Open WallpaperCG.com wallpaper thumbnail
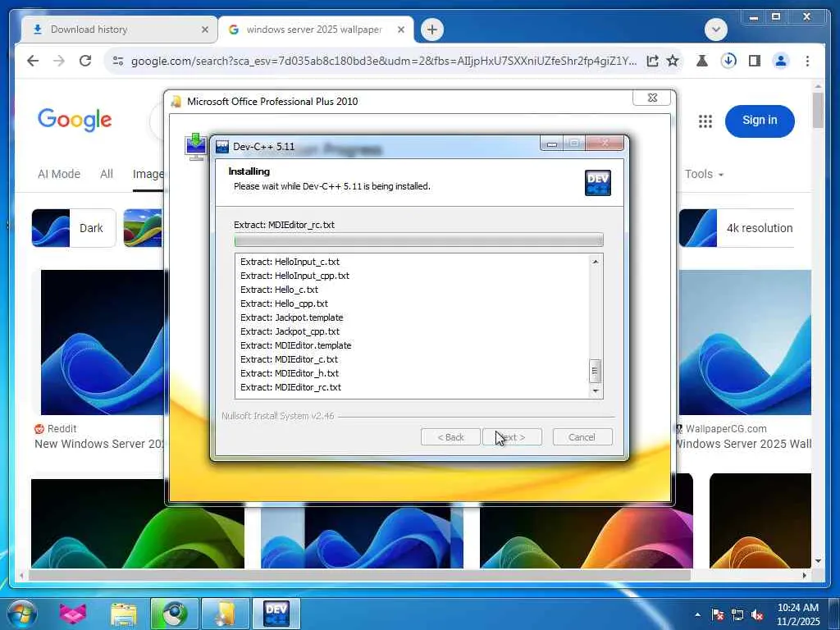The height and width of the screenshot is (630, 840). click(745, 342)
